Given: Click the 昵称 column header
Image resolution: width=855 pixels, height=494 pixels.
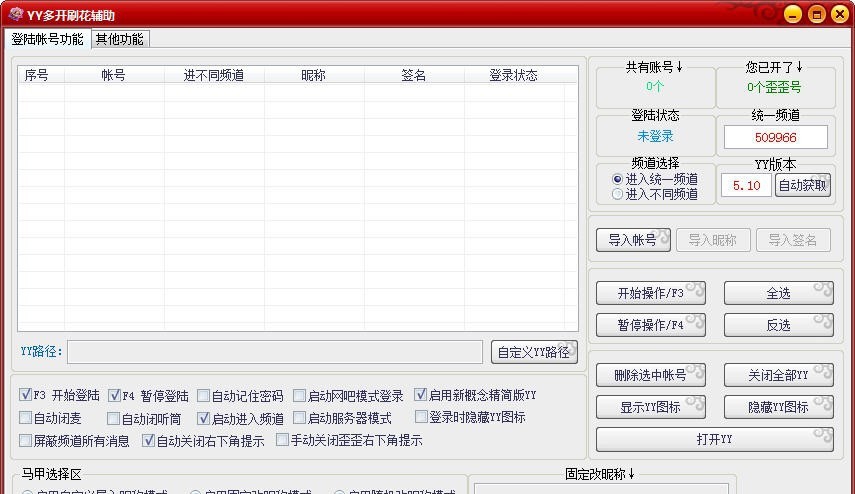Looking at the screenshot, I should [314, 75].
